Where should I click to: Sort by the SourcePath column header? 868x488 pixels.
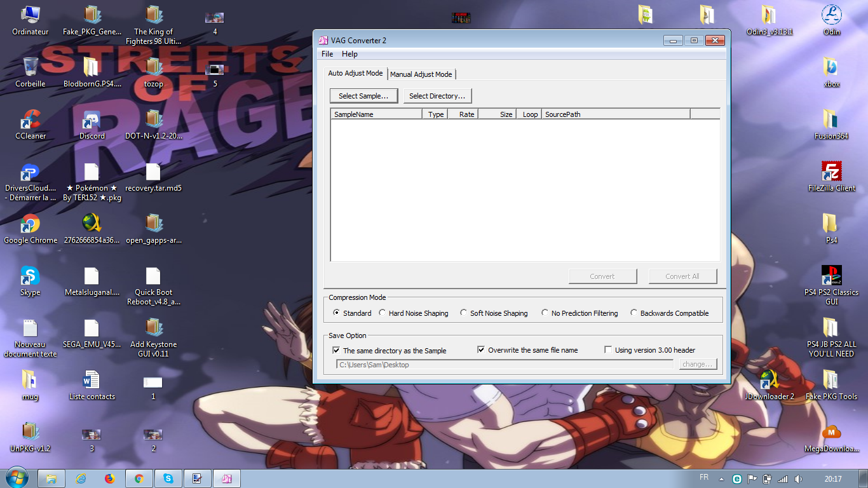tap(616, 114)
